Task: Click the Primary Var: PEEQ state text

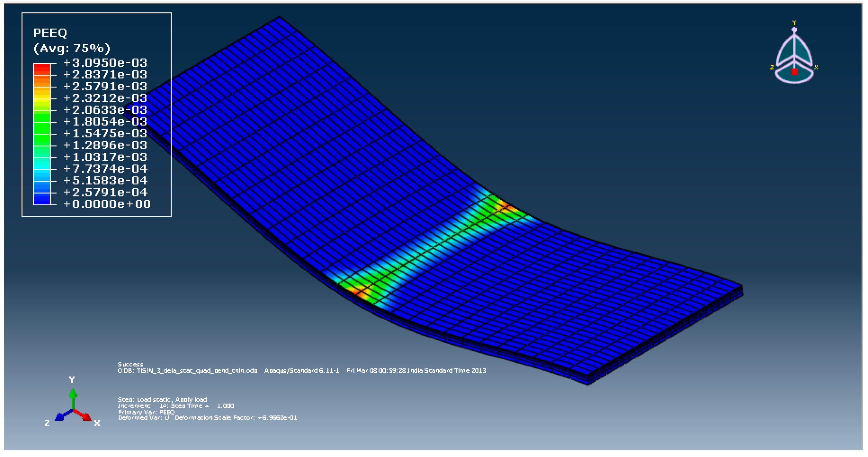Action: click(x=146, y=412)
